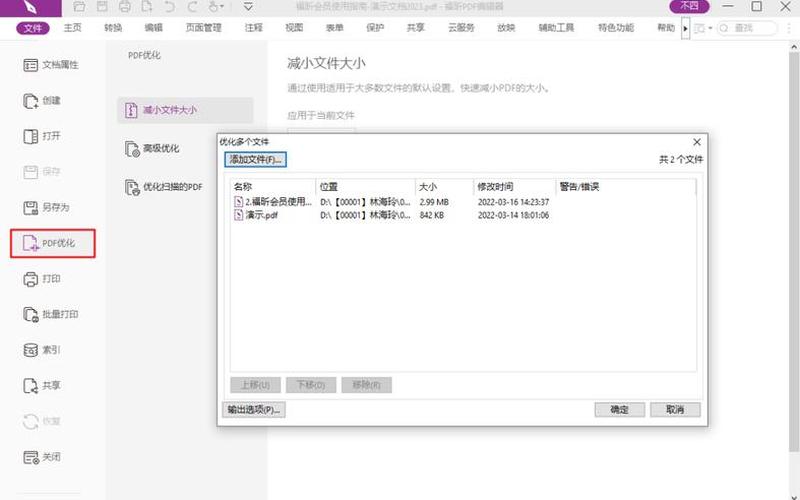Switch to the 转换 ribbon tab
800x500 pixels.
click(x=113, y=28)
